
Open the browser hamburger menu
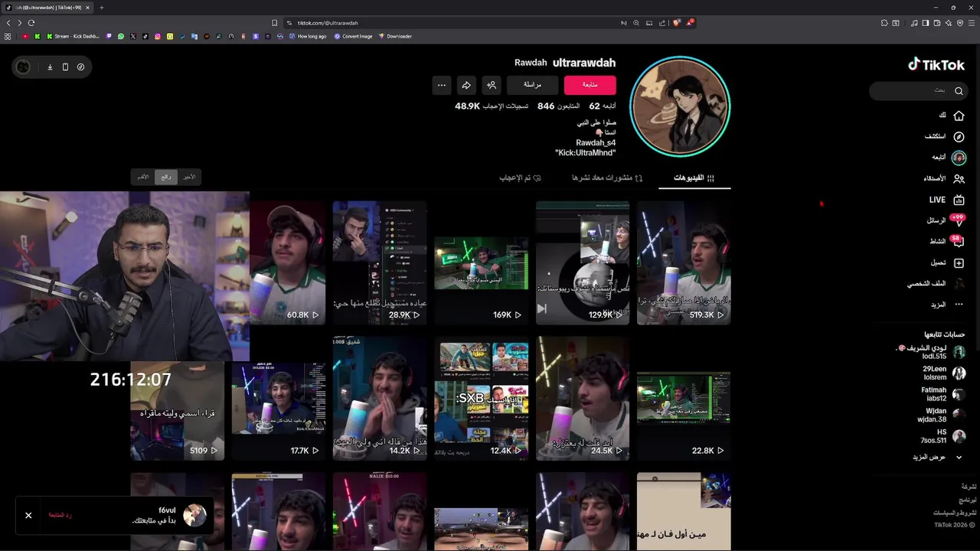tap(971, 23)
